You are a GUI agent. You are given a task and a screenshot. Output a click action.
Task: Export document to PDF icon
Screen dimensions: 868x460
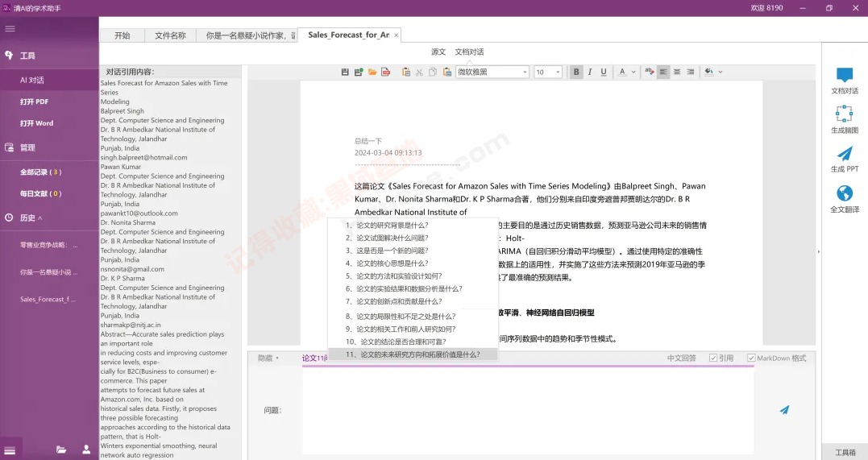coord(386,72)
